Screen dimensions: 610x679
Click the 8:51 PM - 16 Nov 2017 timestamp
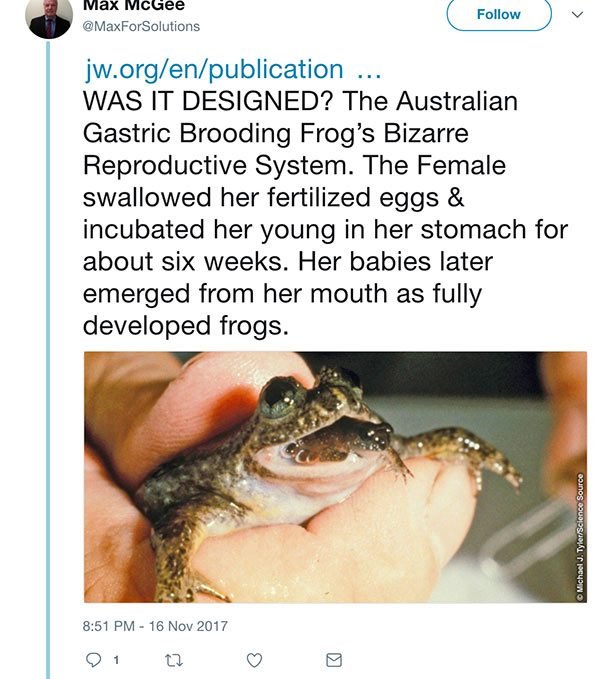156,626
